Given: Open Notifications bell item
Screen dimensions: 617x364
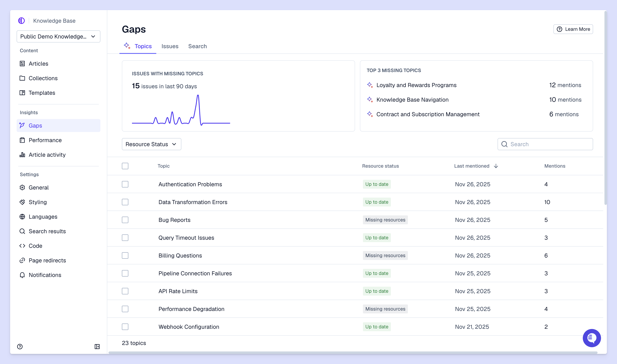Looking at the screenshot, I should (45, 275).
